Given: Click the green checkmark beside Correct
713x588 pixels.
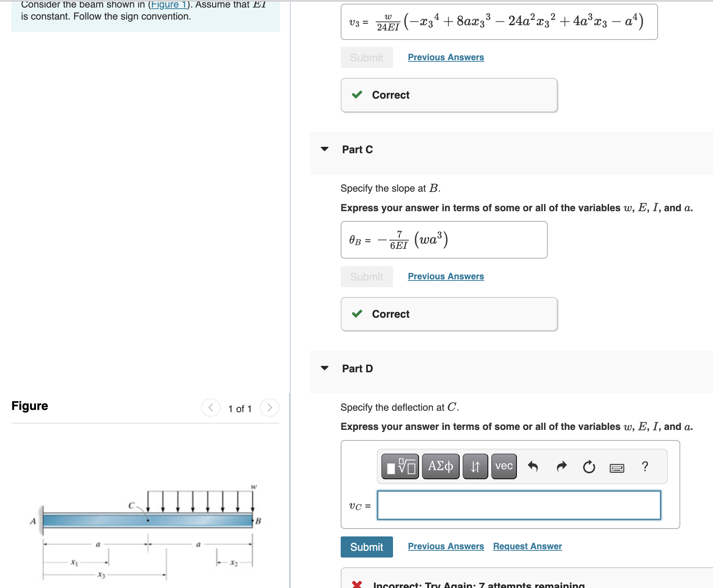Looking at the screenshot, I should (x=357, y=314).
